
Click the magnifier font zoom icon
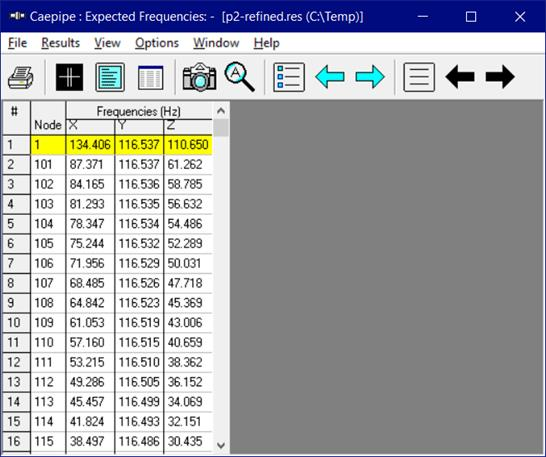240,77
